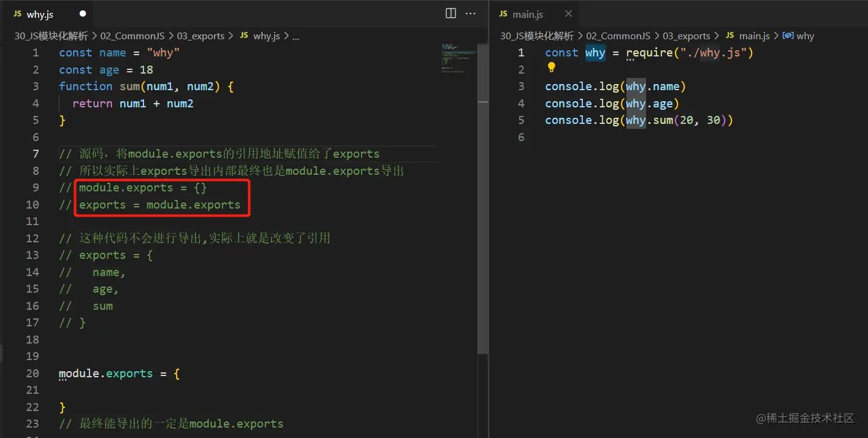Viewport: 868px width, 438px height.
Task: Click the JS icon in why.js breadcrumb
Action: (244, 36)
